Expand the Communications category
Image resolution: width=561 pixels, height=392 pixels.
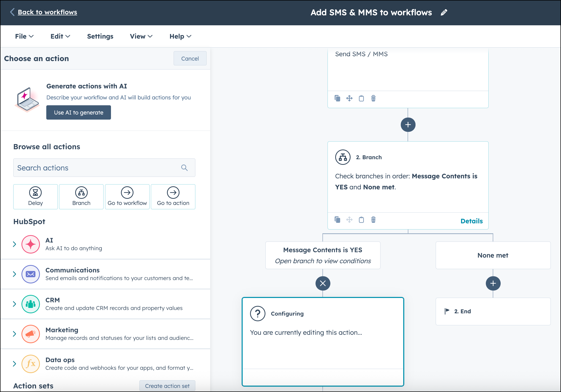(15, 274)
